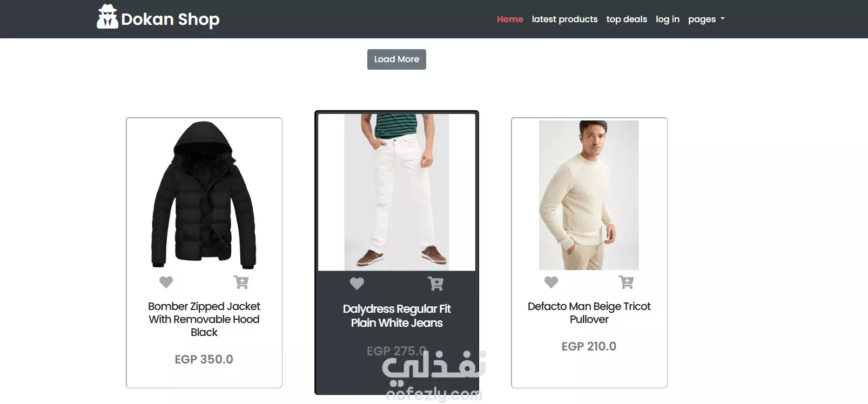Open Dokan Shop brand title link
This screenshot has height=404, width=868.
click(x=170, y=19)
